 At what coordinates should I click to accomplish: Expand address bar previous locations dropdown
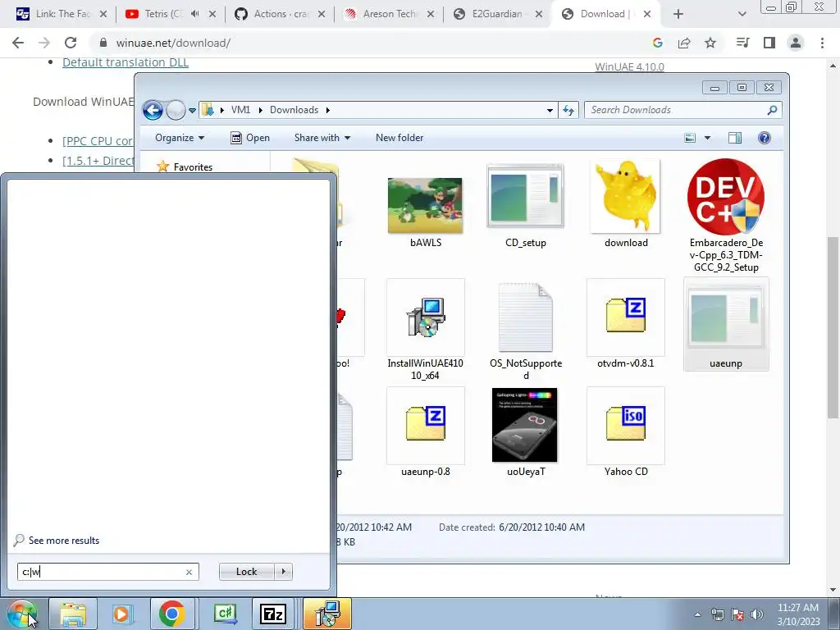[550, 111]
